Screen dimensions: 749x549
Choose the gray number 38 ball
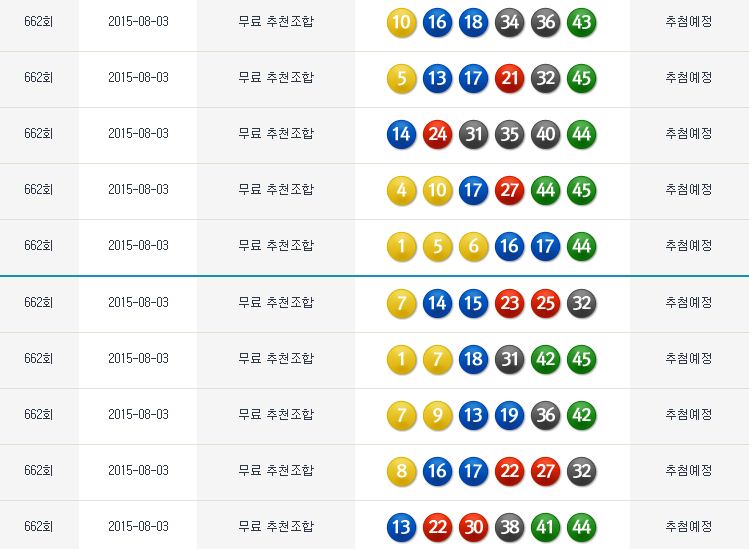click(x=509, y=527)
